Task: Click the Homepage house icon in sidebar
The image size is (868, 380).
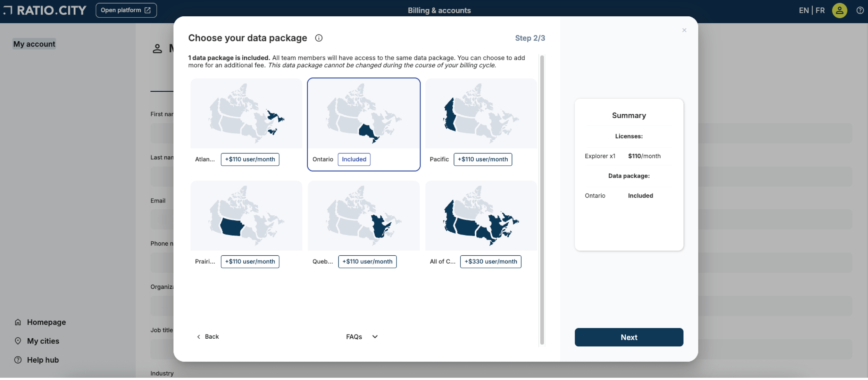Action: tap(18, 322)
